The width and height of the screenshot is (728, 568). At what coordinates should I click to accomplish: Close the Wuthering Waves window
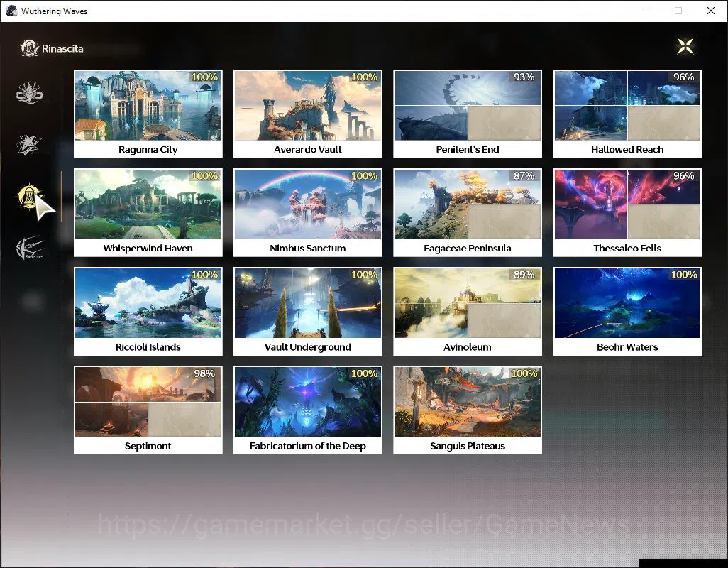[710, 11]
